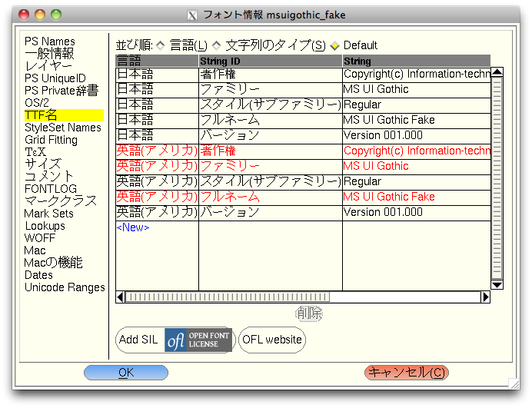
Task: Click the vertical scrollbar down arrow
Action: click(497, 284)
